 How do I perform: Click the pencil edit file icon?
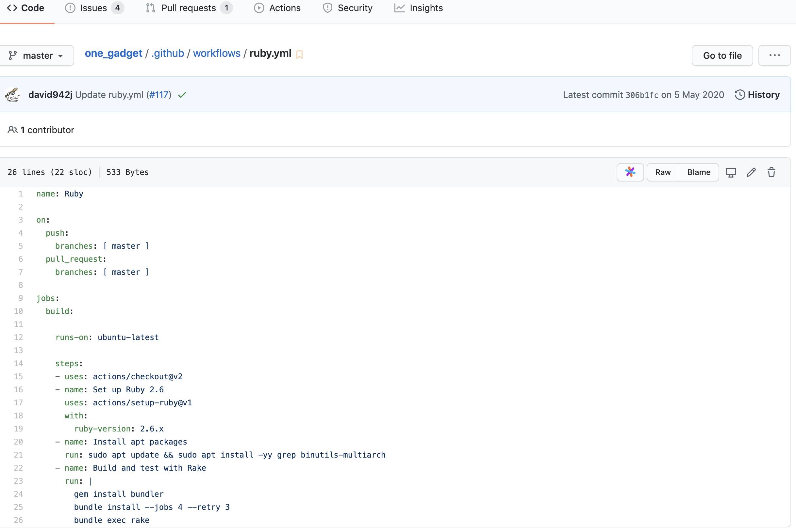tap(751, 172)
